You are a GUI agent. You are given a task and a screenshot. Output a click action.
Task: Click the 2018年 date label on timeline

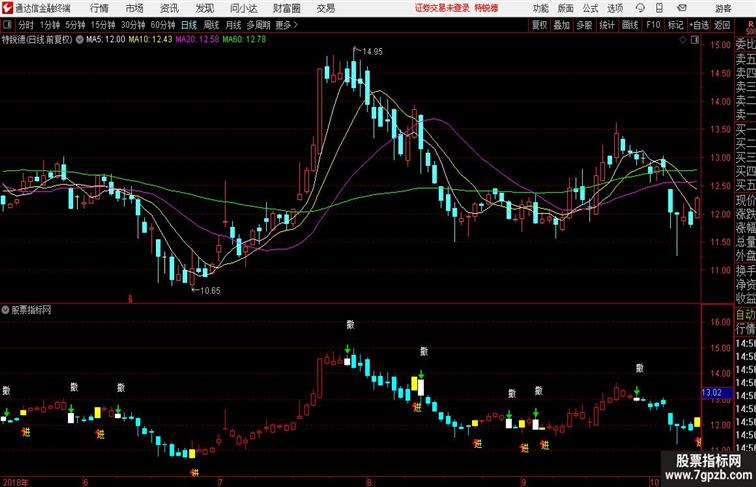click(x=15, y=482)
